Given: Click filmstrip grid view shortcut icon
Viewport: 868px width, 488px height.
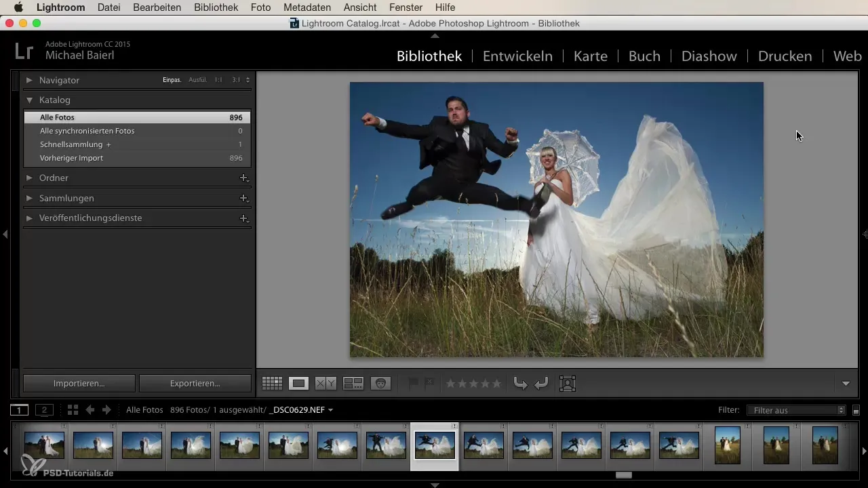Looking at the screenshot, I should click(73, 410).
